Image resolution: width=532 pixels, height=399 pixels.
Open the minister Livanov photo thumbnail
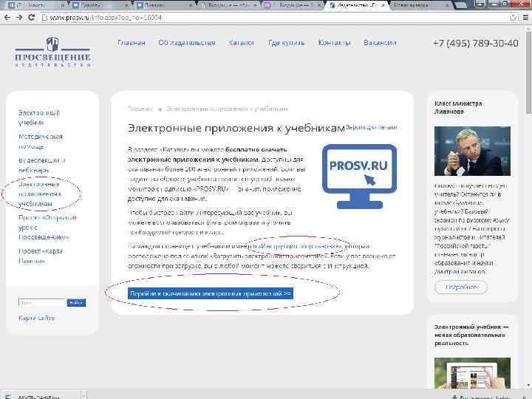pyautogui.click(x=472, y=151)
